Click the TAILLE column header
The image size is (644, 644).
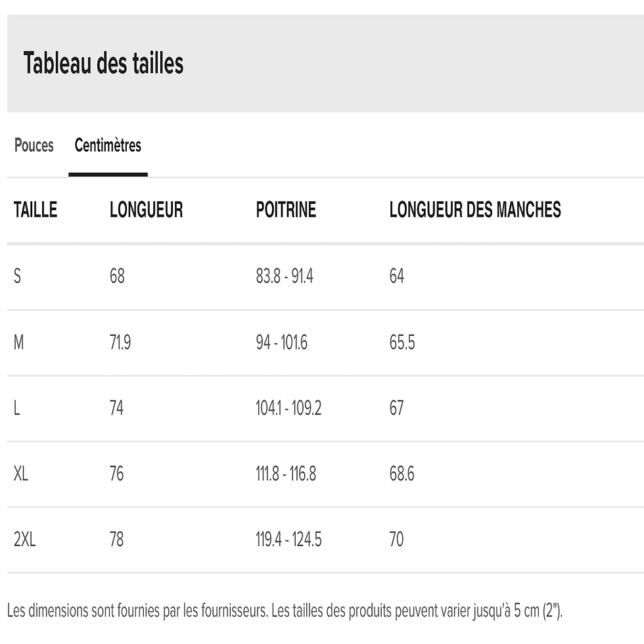tap(35, 210)
